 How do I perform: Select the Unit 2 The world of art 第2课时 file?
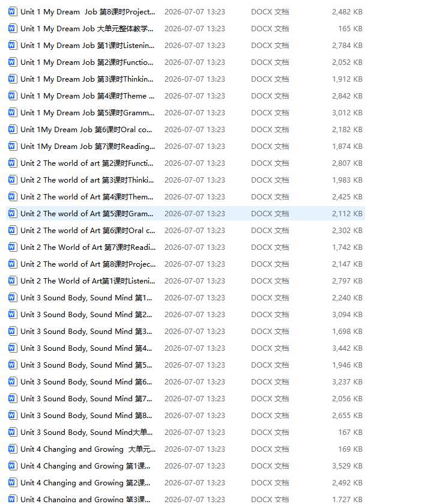point(186,163)
